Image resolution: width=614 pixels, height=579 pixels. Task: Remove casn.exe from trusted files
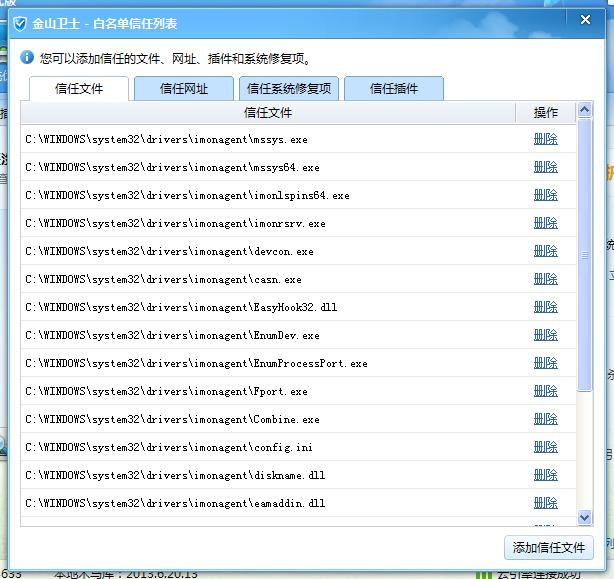pyautogui.click(x=545, y=279)
